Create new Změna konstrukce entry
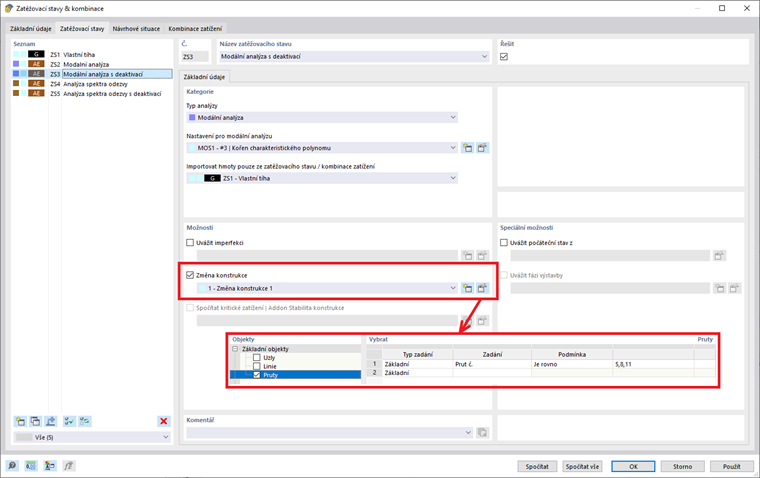This screenshot has width=760, height=478. click(x=467, y=288)
